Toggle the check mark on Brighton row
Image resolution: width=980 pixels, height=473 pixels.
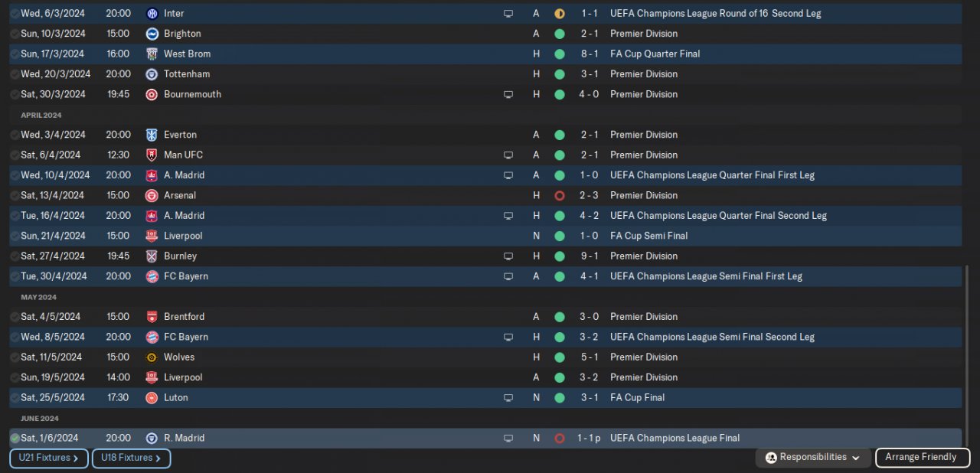[15, 34]
